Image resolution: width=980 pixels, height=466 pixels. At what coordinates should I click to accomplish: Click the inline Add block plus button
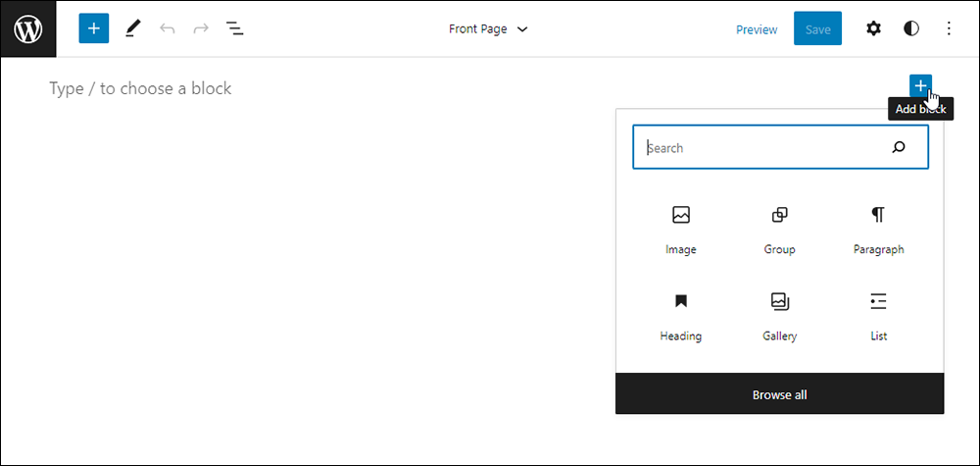[920, 85]
